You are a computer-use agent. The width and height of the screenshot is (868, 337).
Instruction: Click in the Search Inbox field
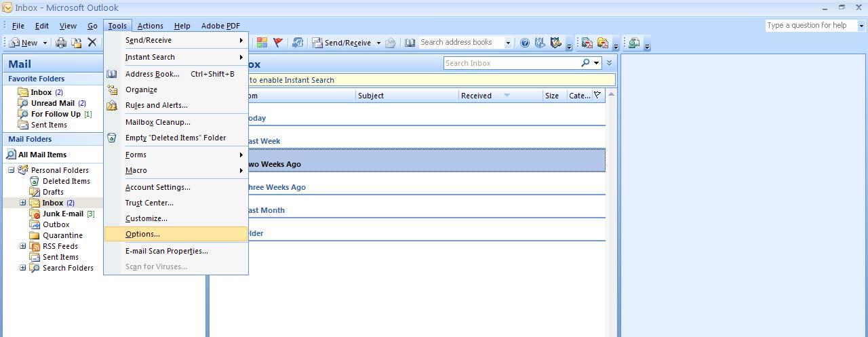tap(511, 63)
